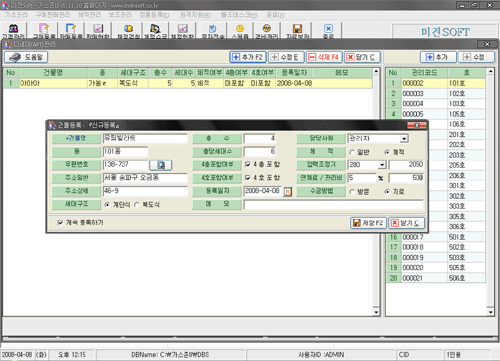
Task: Expand the 담당사원 관리자 dropdown
Action: click(x=404, y=138)
